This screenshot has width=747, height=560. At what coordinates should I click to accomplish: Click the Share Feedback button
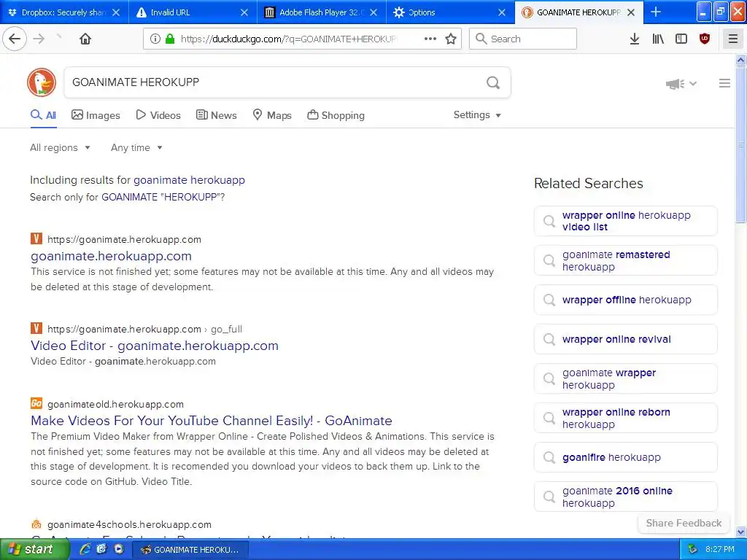coord(684,523)
